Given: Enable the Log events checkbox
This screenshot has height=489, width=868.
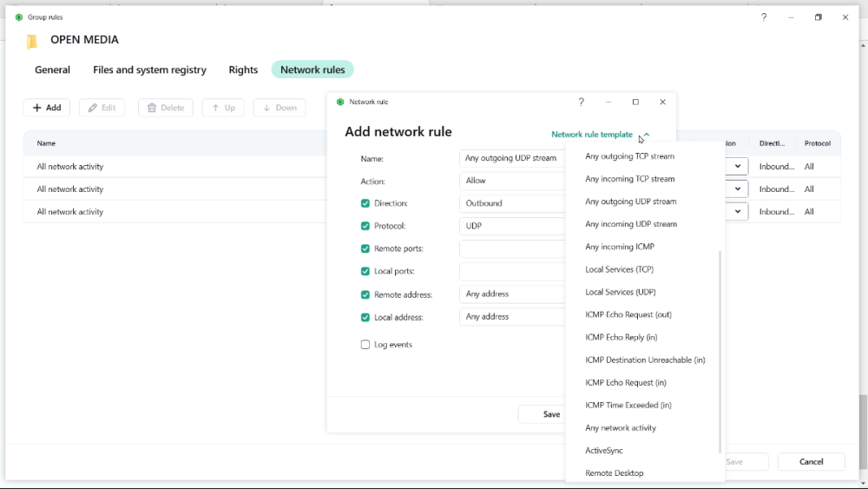Looking at the screenshot, I should coord(365,345).
